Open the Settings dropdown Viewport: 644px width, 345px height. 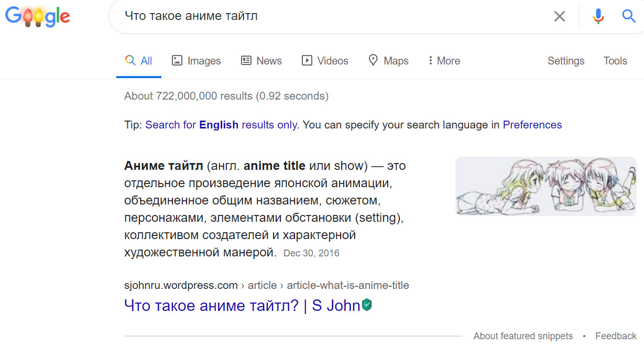click(565, 61)
